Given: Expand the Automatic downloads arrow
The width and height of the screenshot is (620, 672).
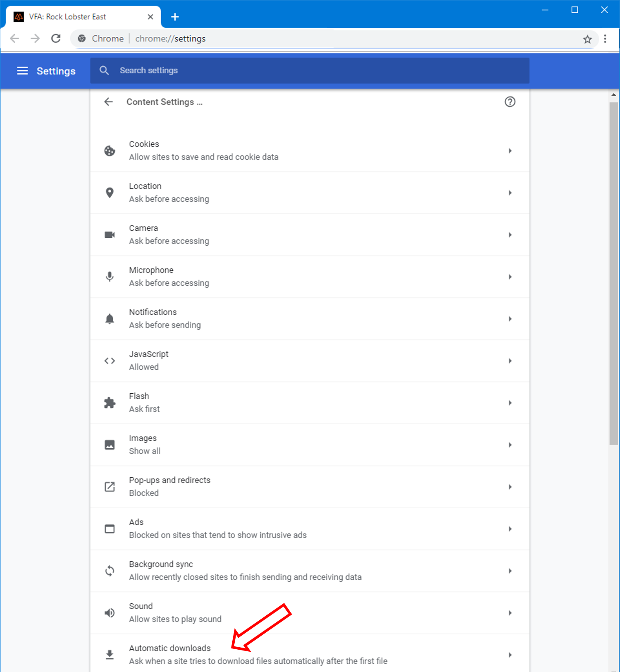Looking at the screenshot, I should [x=510, y=655].
